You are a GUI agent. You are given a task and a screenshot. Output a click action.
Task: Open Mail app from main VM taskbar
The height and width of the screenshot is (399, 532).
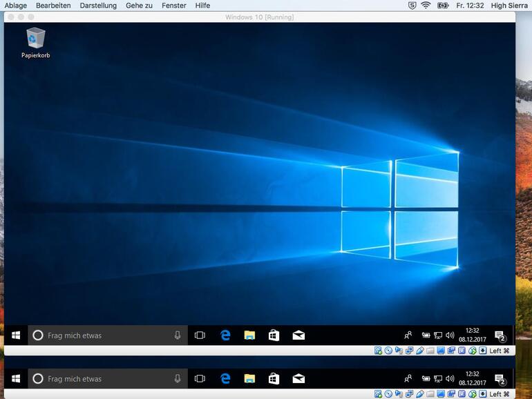coord(298,335)
